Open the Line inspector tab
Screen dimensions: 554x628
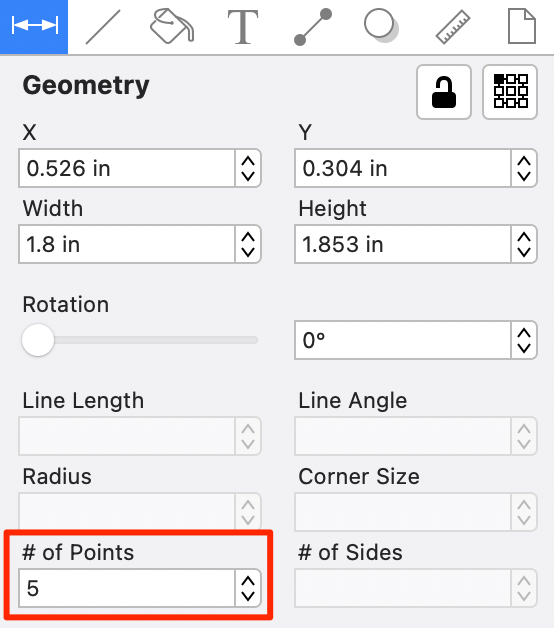pyautogui.click(x=103, y=27)
